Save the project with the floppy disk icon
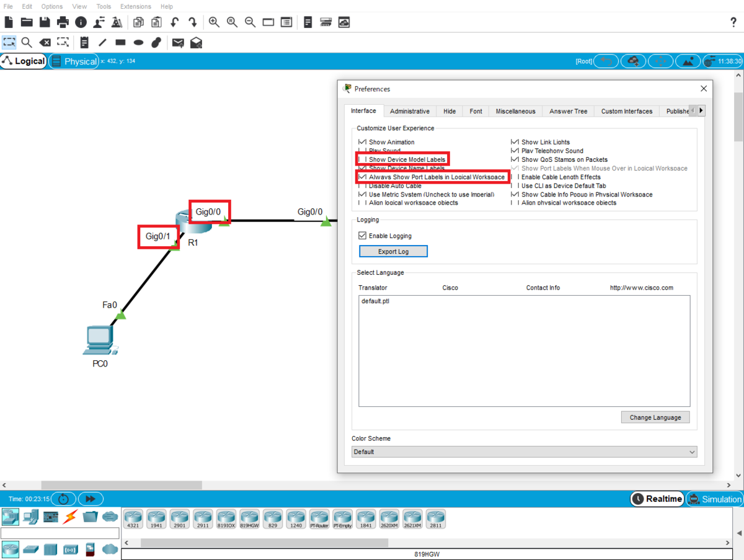The image size is (744, 560). (45, 22)
